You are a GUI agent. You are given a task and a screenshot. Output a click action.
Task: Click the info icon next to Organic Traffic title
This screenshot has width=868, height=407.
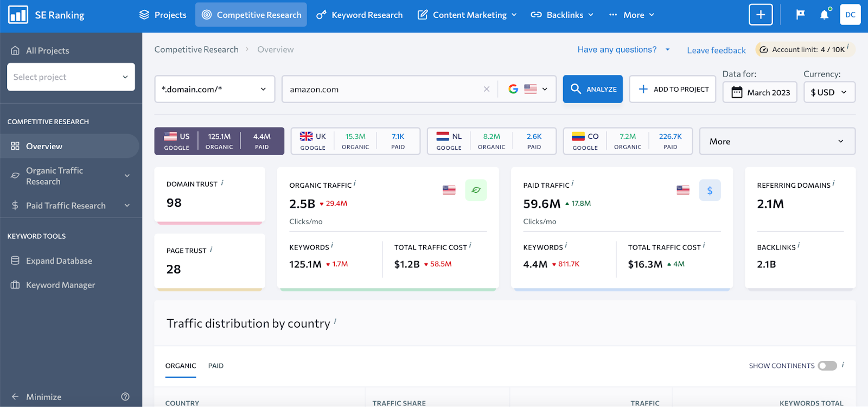(x=355, y=184)
